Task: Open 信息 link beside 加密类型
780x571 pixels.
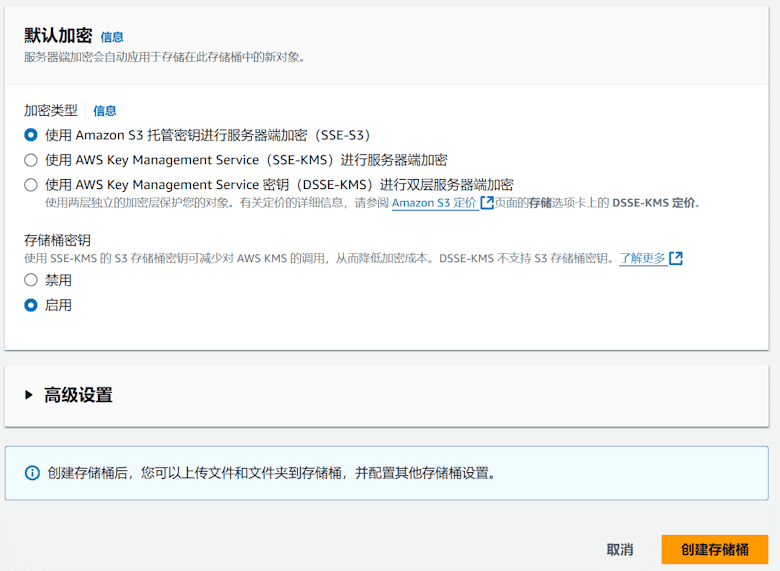Action: [105, 111]
